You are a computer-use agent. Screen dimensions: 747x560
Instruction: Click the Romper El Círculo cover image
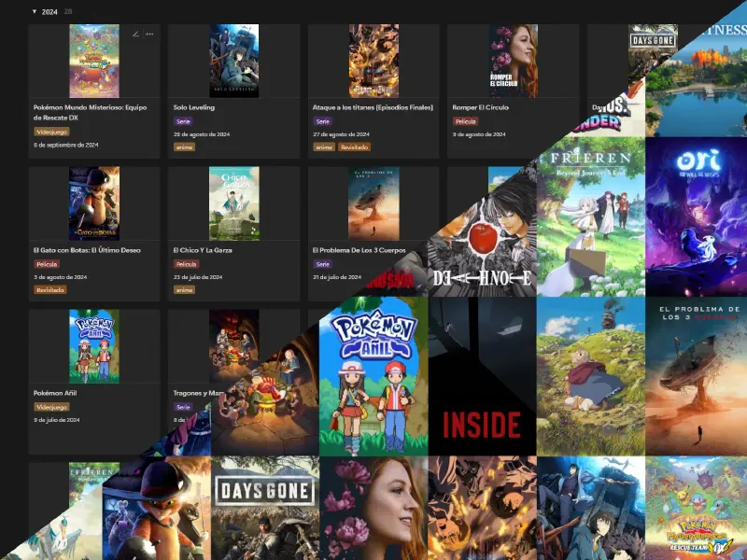pos(513,61)
